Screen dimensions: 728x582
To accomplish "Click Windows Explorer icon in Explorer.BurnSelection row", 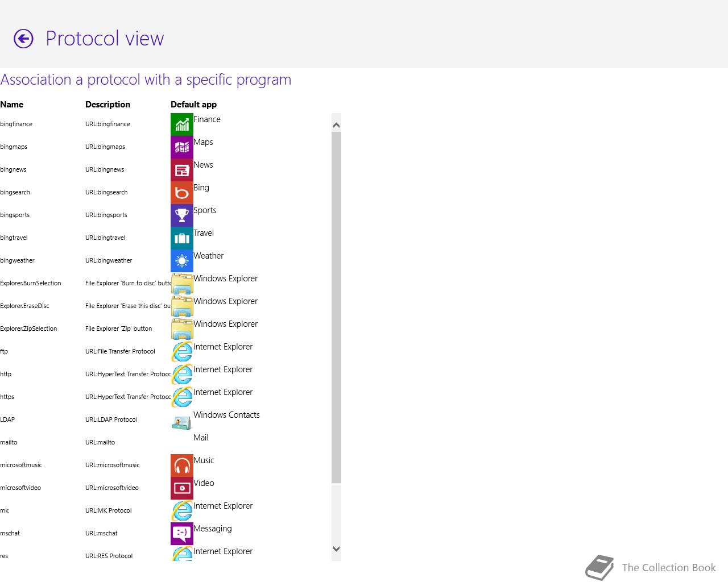I will click(182, 284).
